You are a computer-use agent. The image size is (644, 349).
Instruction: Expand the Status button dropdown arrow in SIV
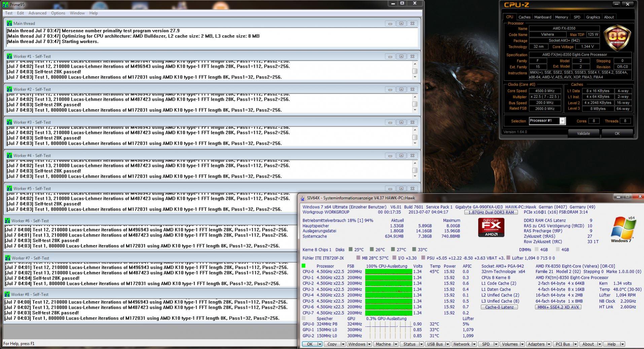tap(421, 344)
